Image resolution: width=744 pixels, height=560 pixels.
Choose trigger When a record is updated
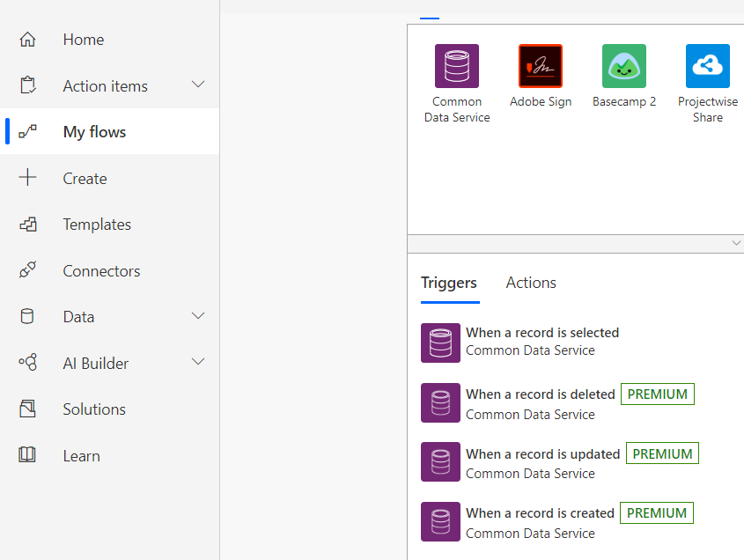coord(543,454)
